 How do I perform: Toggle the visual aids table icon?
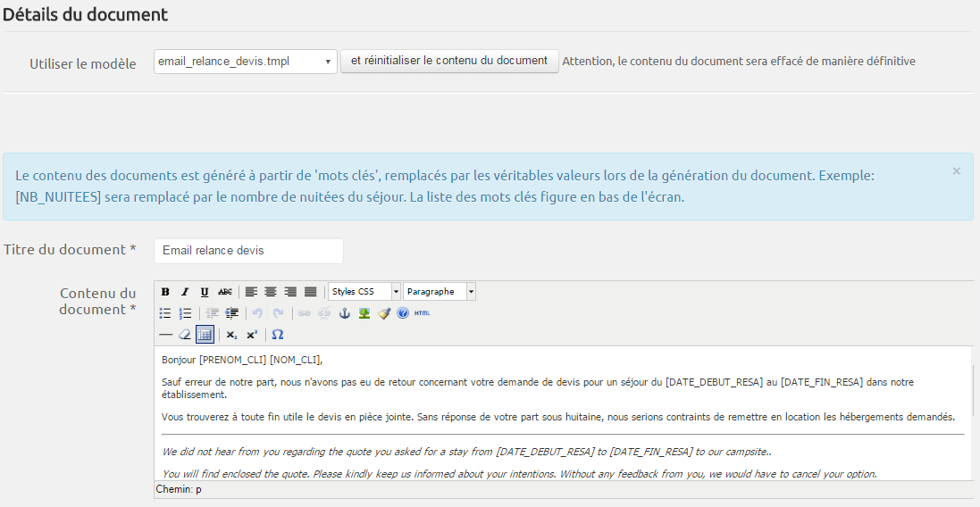pos(205,335)
